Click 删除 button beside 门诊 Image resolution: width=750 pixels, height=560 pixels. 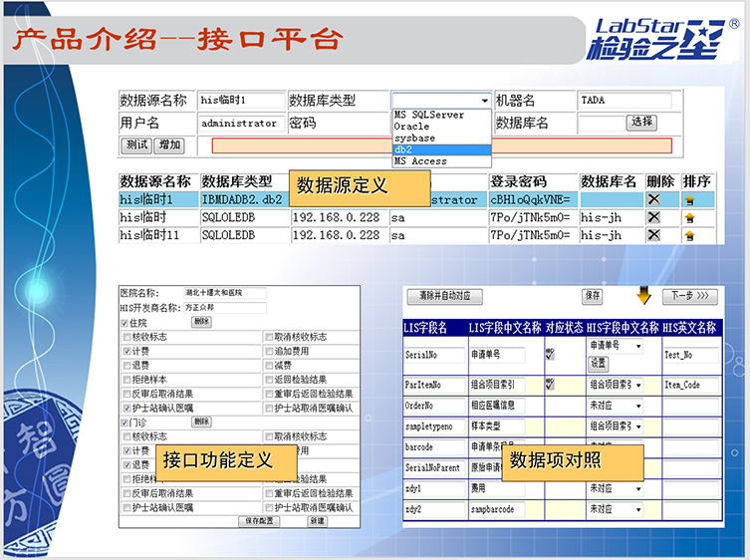[x=201, y=421]
